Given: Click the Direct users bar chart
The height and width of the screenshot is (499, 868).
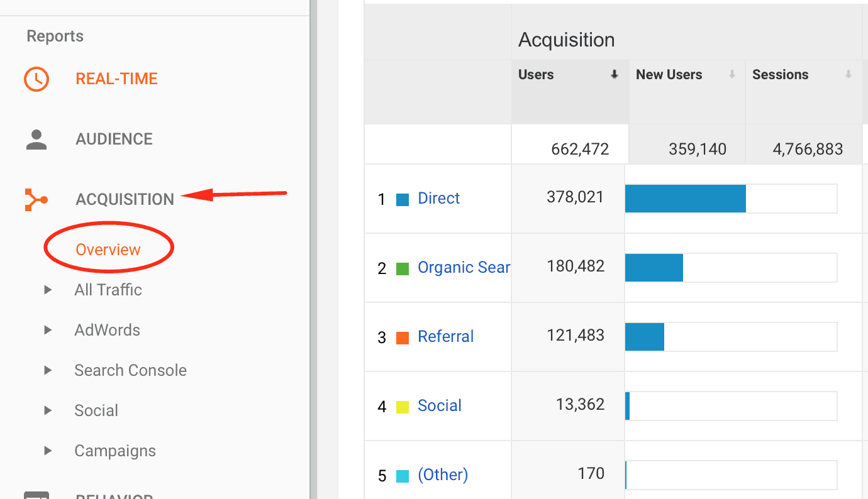Looking at the screenshot, I should pos(684,198).
